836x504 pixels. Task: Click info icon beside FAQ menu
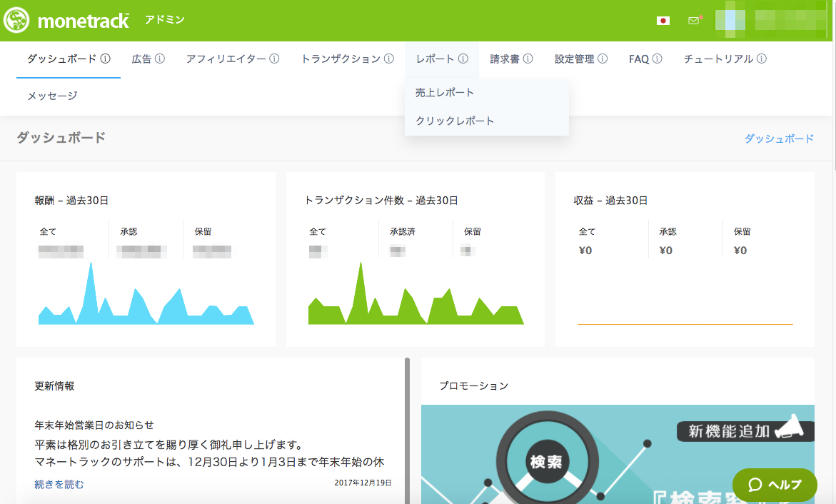click(x=657, y=59)
